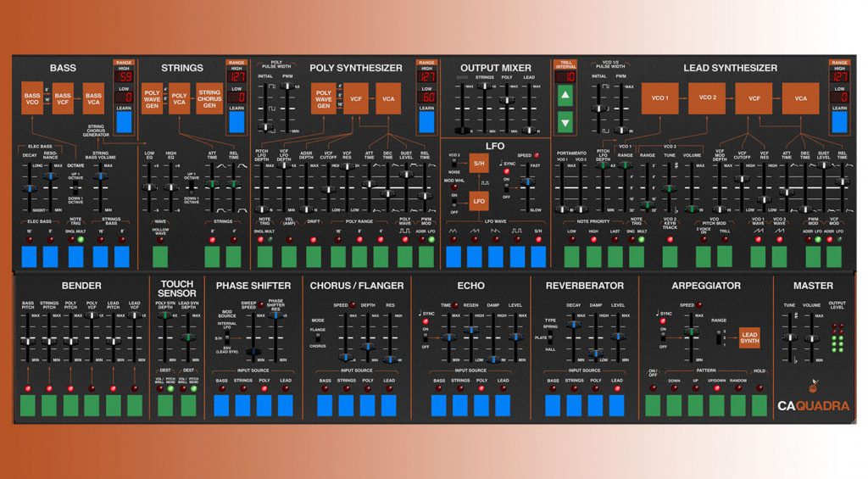Image resolution: width=868 pixels, height=479 pixels.
Task: Enable the Arpeggiator Hold button
Action: coord(759,404)
